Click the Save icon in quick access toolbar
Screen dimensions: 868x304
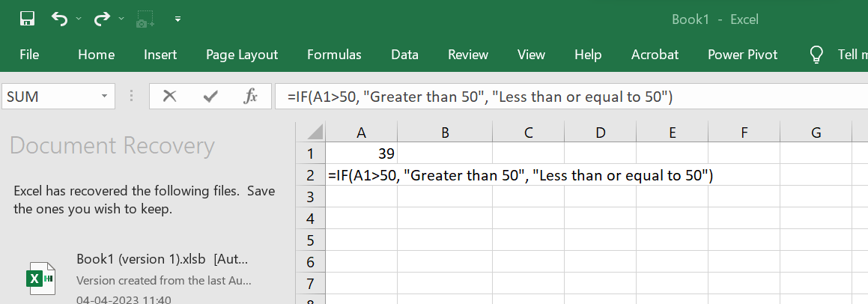[28, 19]
